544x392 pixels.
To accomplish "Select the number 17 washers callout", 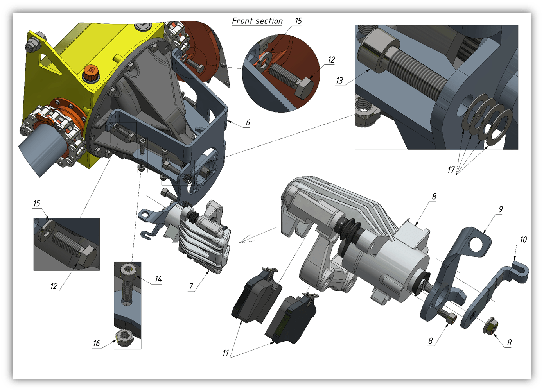I will pos(451,170).
